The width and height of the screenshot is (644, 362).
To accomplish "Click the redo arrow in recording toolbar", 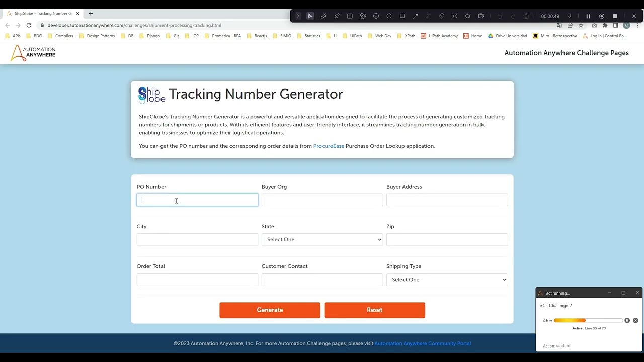I will (513, 16).
